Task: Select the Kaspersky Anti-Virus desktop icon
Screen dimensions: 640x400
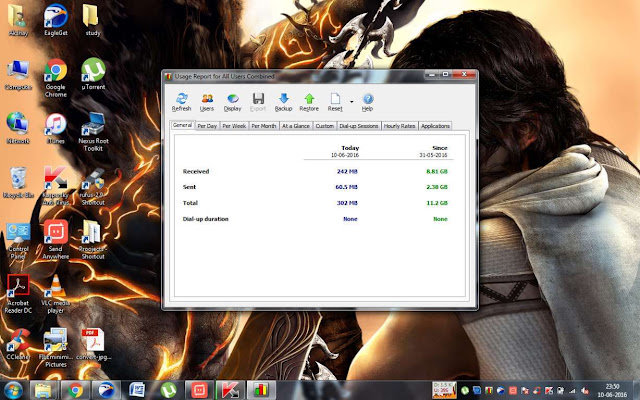Action: point(56,186)
